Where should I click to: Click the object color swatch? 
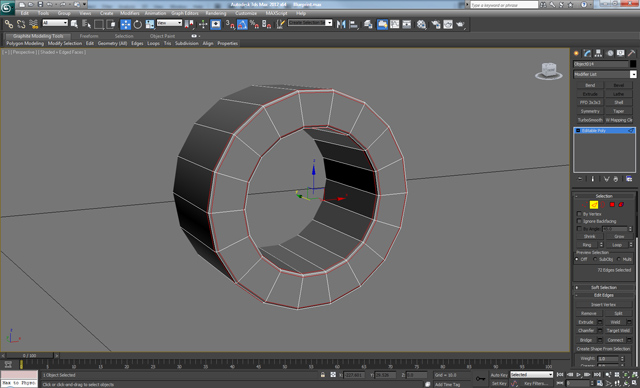click(x=633, y=64)
